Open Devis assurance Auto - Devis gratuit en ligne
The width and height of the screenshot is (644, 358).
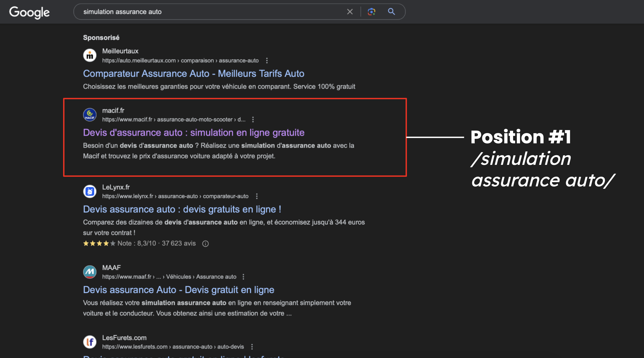(x=179, y=290)
